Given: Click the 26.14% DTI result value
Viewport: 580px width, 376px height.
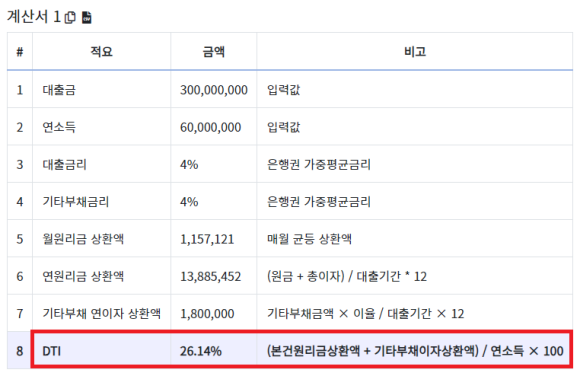Looking at the screenshot, I should pyautogui.click(x=200, y=351).
